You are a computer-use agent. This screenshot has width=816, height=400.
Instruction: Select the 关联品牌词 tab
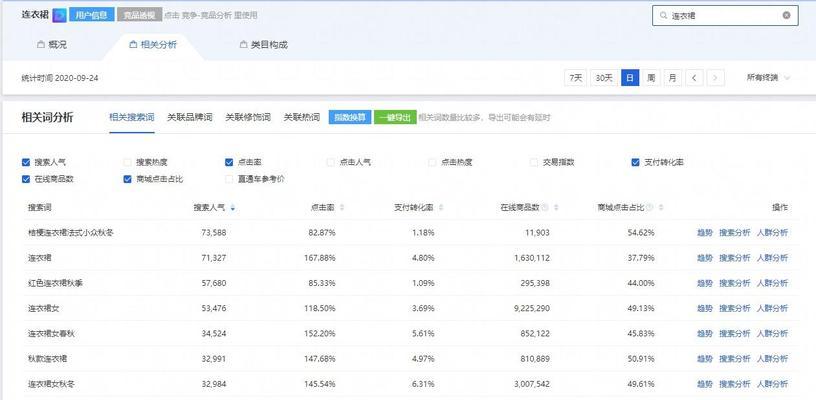click(190, 118)
